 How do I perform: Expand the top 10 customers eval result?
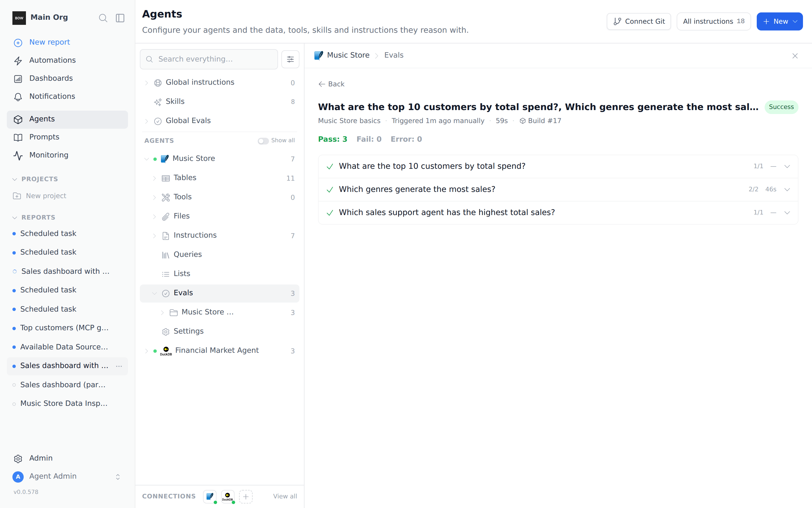pos(787,166)
